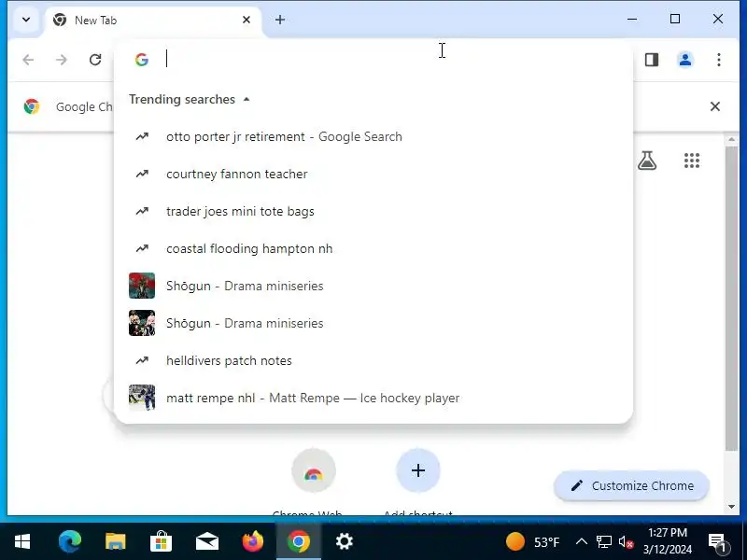Launch Firefox from taskbar
747x560 pixels.
(x=253, y=541)
